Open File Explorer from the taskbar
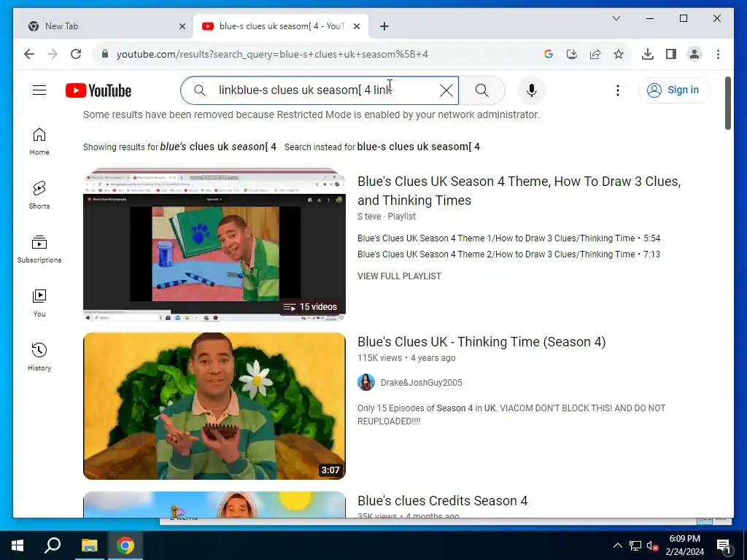The height and width of the screenshot is (560, 747). pyautogui.click(x=89, y=545)
